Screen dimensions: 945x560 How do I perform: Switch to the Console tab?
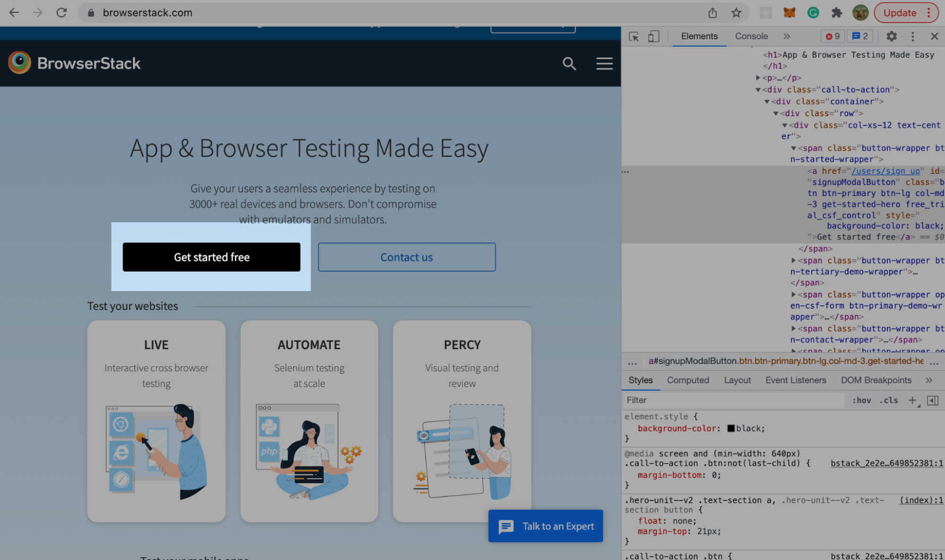[x=751, y=36]
